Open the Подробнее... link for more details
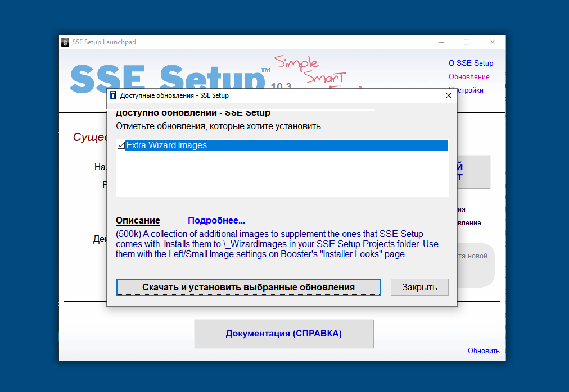 pos(216,221)
